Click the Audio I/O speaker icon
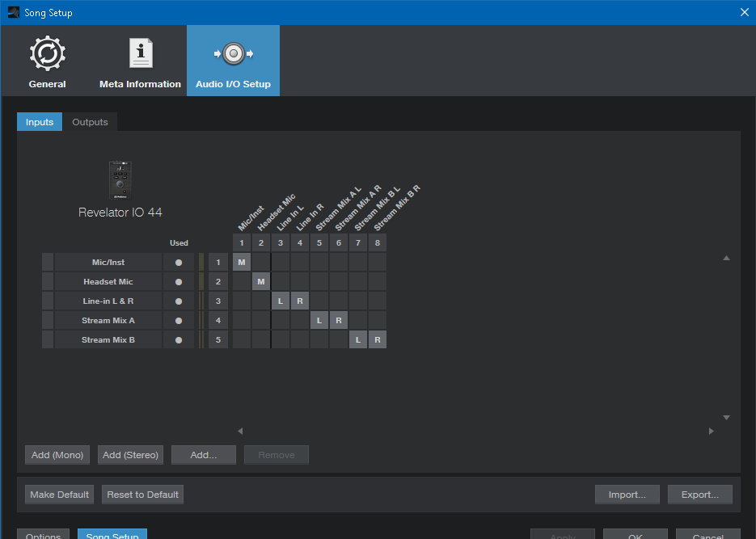Screen dimensions: 756x539 pyautogui.click(x=234, y=53)
